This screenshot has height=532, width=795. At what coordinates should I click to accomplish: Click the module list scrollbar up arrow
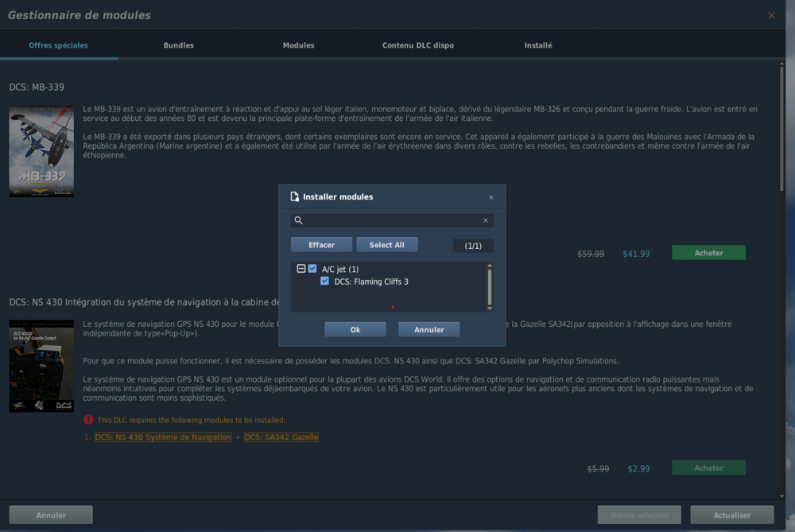pos(489,266)
